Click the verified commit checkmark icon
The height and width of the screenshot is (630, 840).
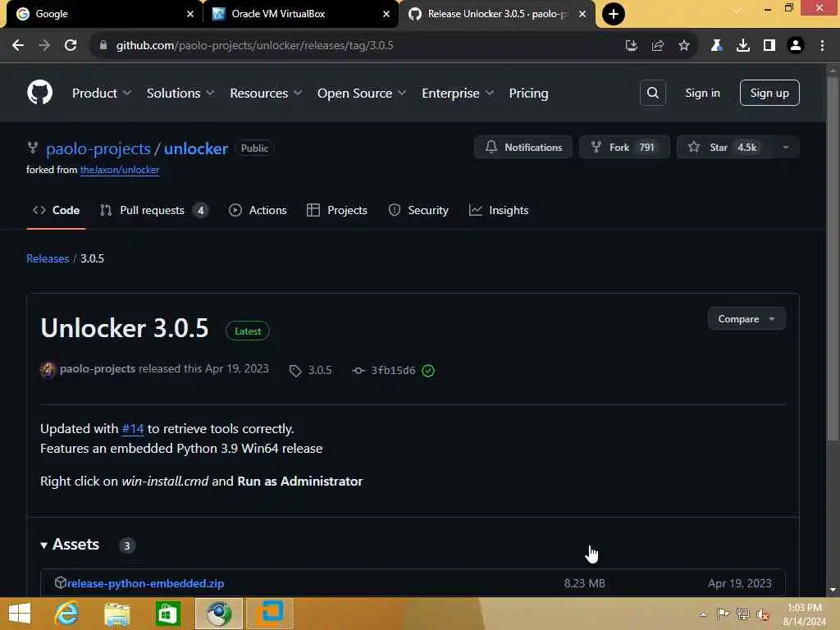pos(428,370)
